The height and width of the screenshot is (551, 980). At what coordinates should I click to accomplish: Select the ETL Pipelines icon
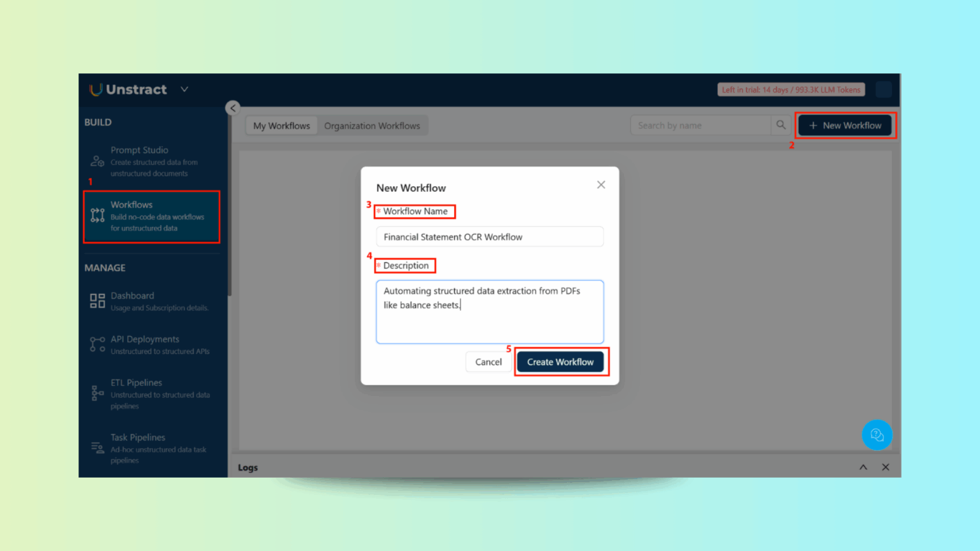click(97, 392)
